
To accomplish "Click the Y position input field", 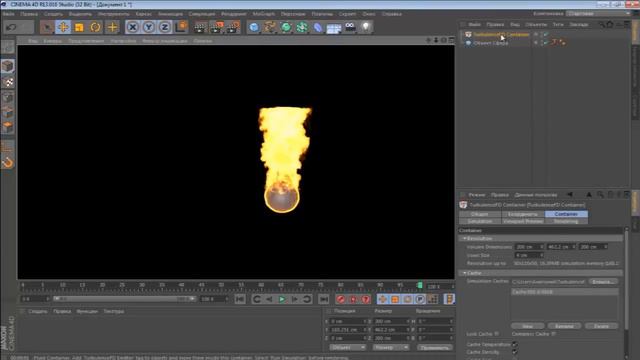I will click(348, 329).
